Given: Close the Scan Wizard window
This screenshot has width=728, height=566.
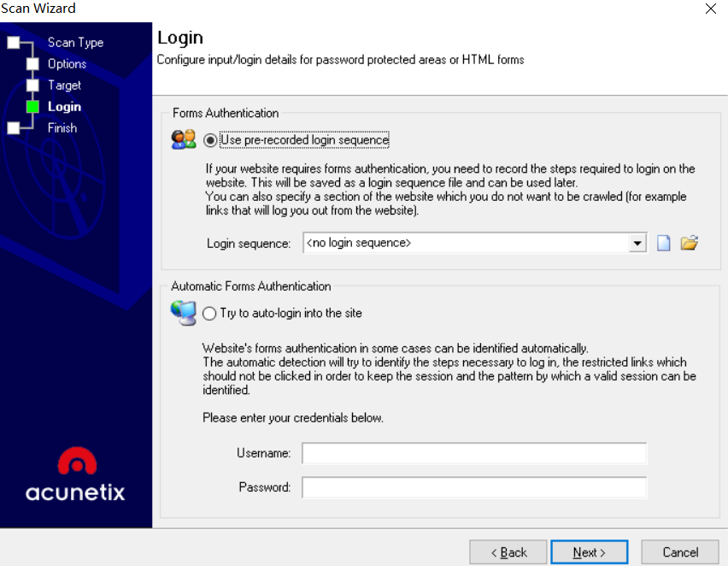Looking at the screenshot, I should point(710,9).
